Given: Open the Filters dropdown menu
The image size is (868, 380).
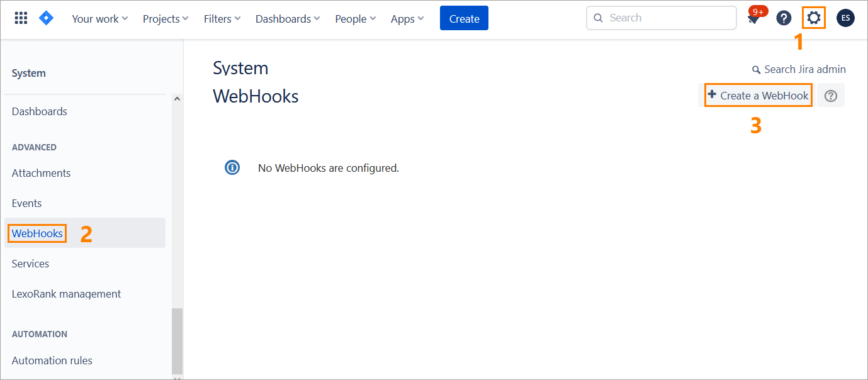Looking at the screenshot, I should tap(222, 19).
